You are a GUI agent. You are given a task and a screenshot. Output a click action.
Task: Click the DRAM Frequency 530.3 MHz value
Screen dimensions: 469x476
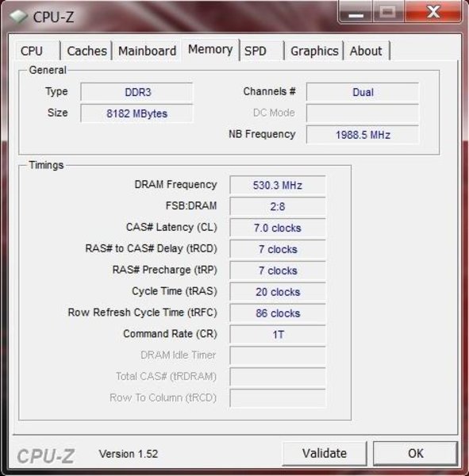coord(278,185)
